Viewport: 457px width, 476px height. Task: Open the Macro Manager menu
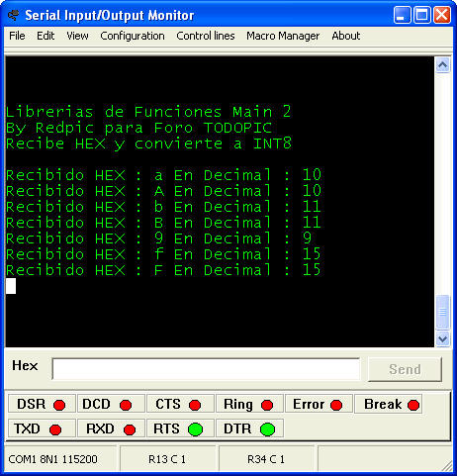[283, 36]
